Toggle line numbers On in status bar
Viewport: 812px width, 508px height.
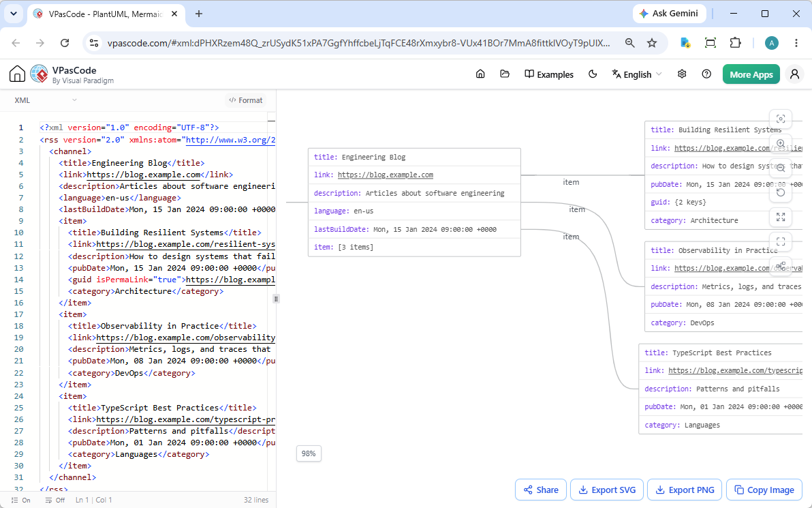[x=20, y=500]
